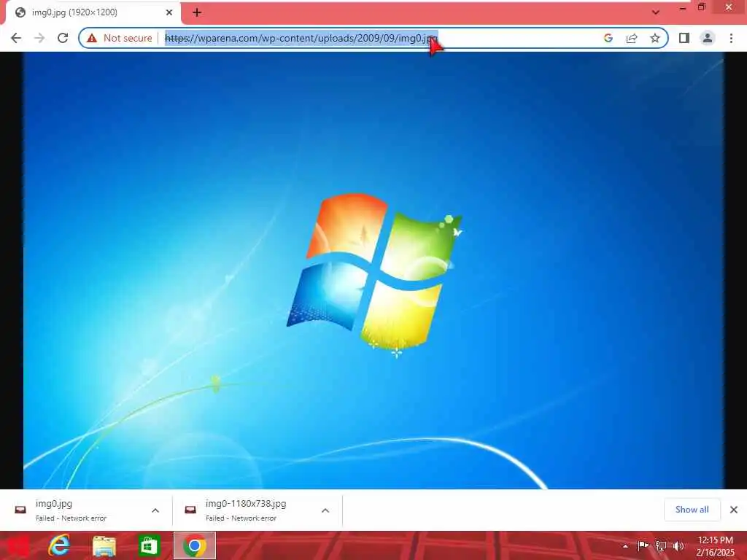Show hidden system tray icons
Image resolution: width=747 pixels, height=560 pixels.
point(625,546)
